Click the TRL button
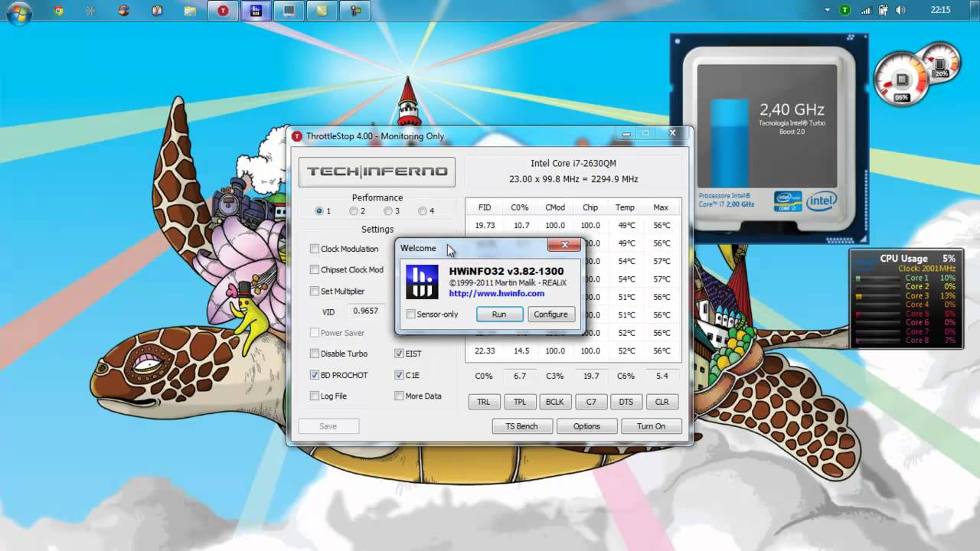The height and width of the screenshot is (551, 980). coord(484,402)
